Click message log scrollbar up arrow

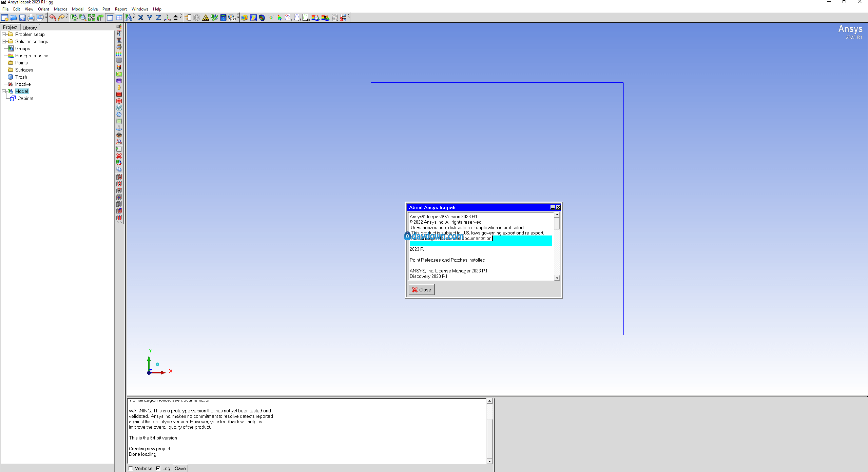[489, 401]
